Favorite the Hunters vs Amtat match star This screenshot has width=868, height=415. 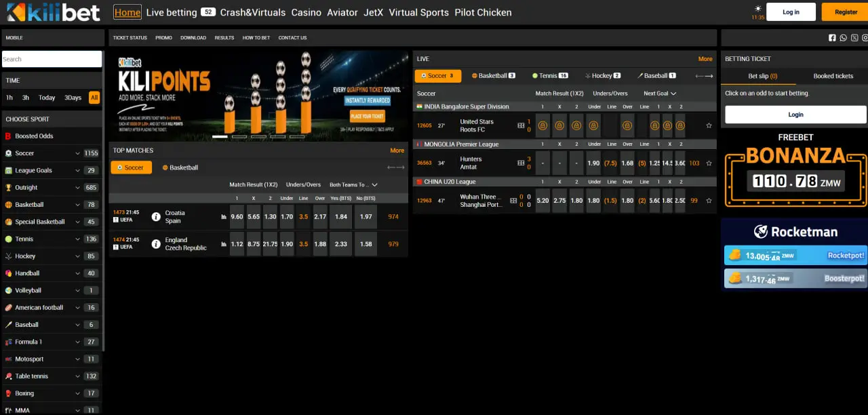point(709,163)
